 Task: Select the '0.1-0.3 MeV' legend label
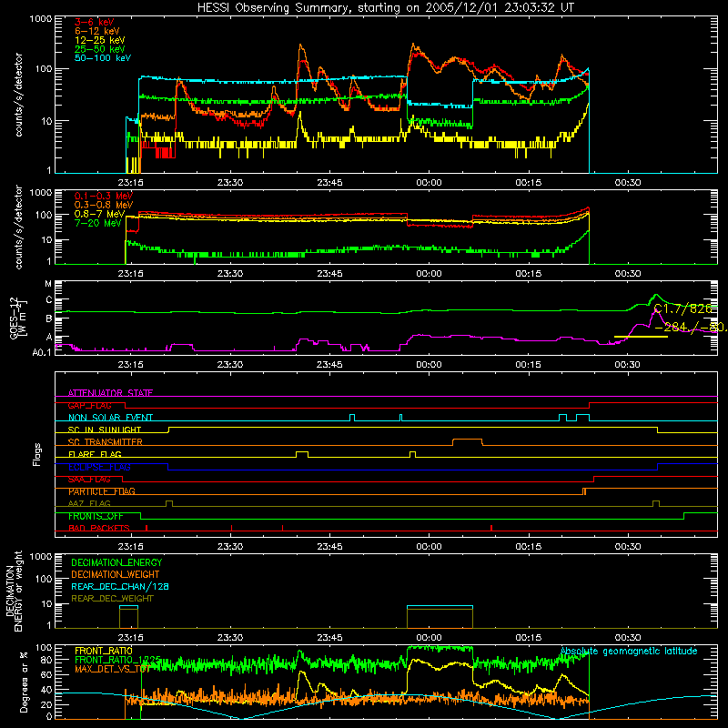(x=104, y=196)
